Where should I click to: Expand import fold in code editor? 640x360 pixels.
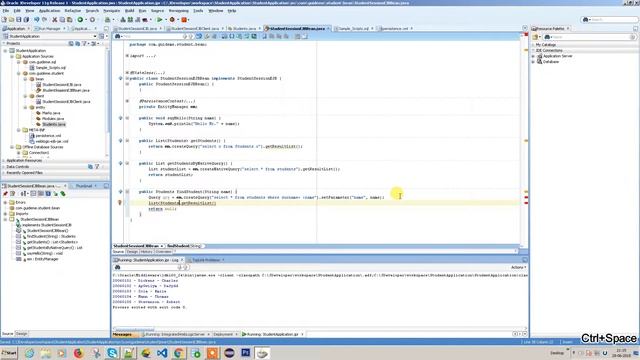point(127,56)
